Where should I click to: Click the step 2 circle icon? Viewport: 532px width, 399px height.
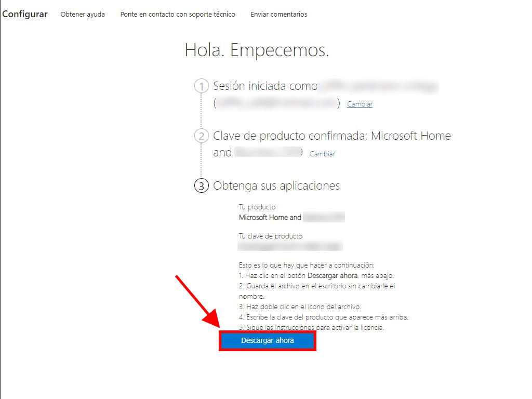pyautogui.click(x=201, y=136)
